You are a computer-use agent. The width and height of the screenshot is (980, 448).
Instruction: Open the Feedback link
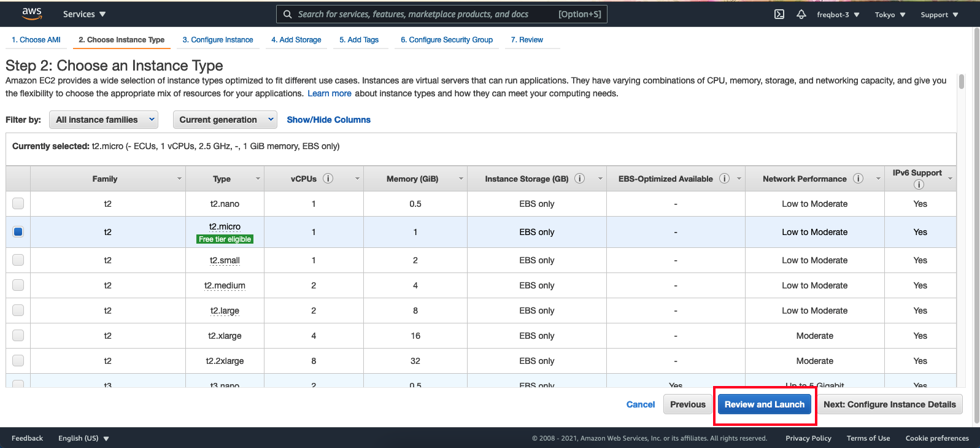coord(27,438)
